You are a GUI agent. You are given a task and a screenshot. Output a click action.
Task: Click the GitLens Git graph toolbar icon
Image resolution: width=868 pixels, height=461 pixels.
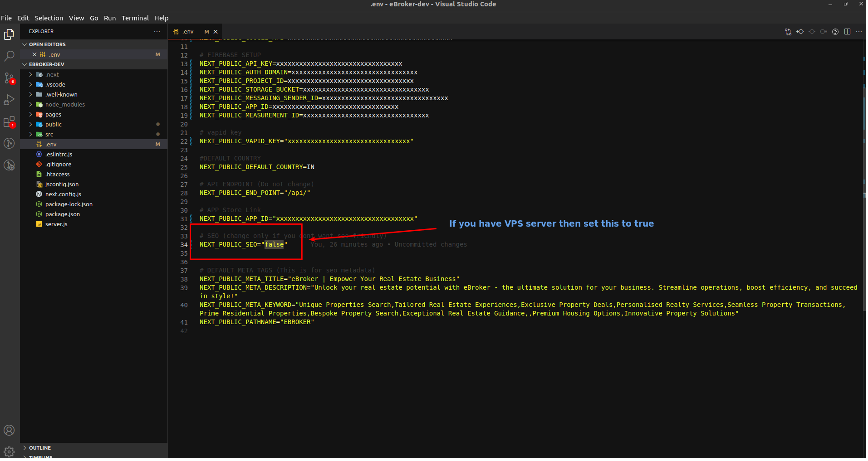[835, 32]
